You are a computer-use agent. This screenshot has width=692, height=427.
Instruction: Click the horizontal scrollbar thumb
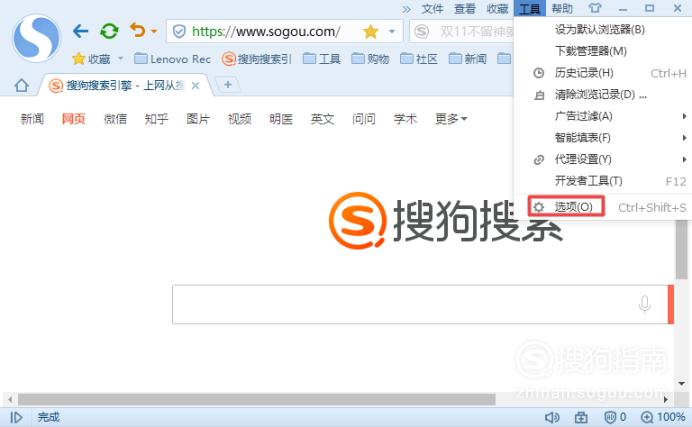(x=256, y=400)
